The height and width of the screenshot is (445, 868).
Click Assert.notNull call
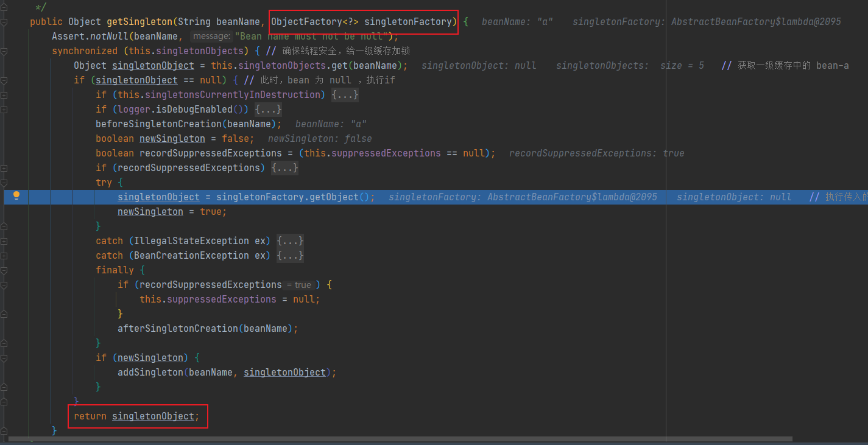(x=90, y=37)
